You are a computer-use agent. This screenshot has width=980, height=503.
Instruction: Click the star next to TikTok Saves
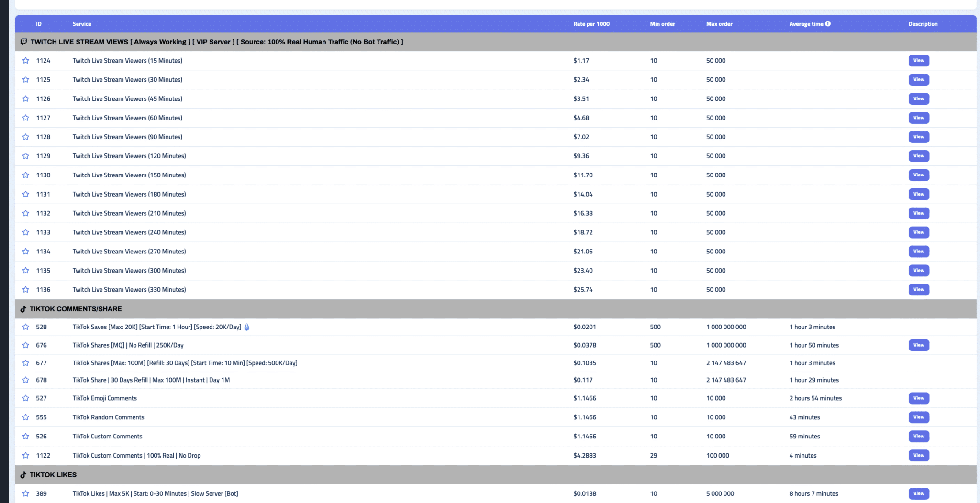[x=25, y=327]
